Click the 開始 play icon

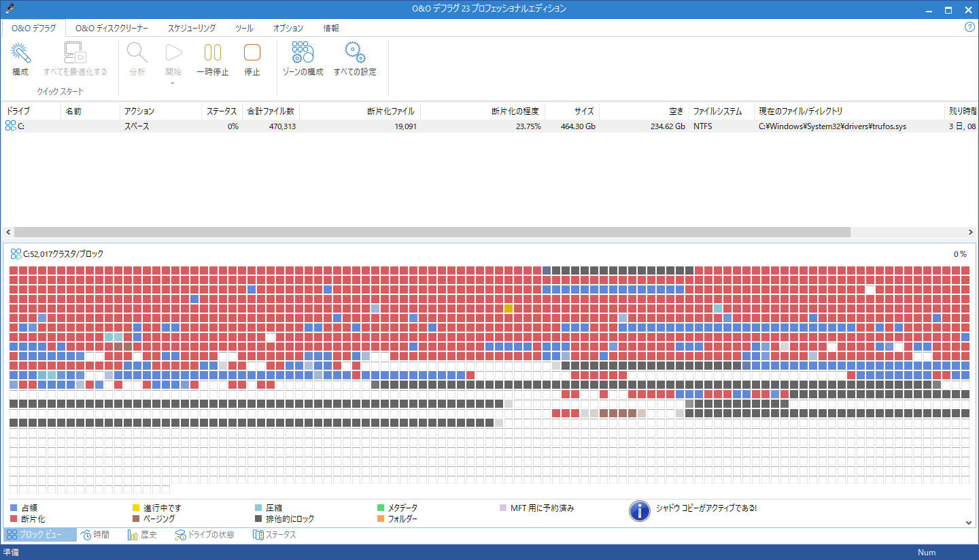(x=173, y=53)
